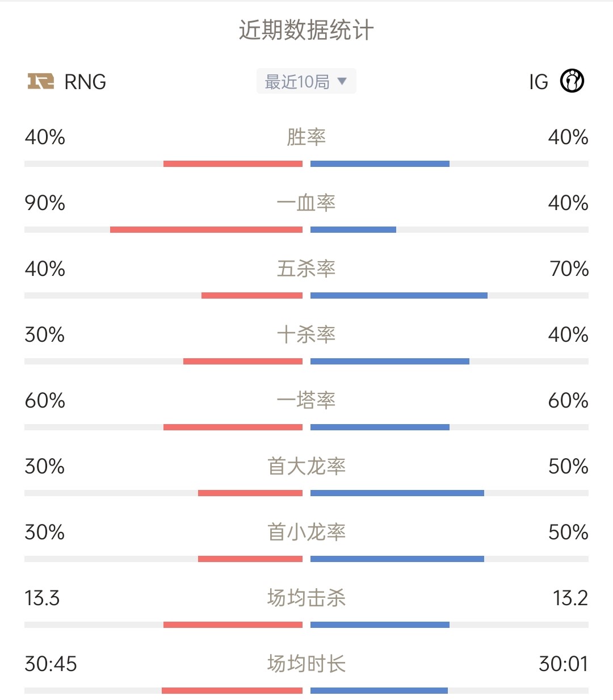Tap the 一塔率 stat label
The image size is (613, 700).
306,400
